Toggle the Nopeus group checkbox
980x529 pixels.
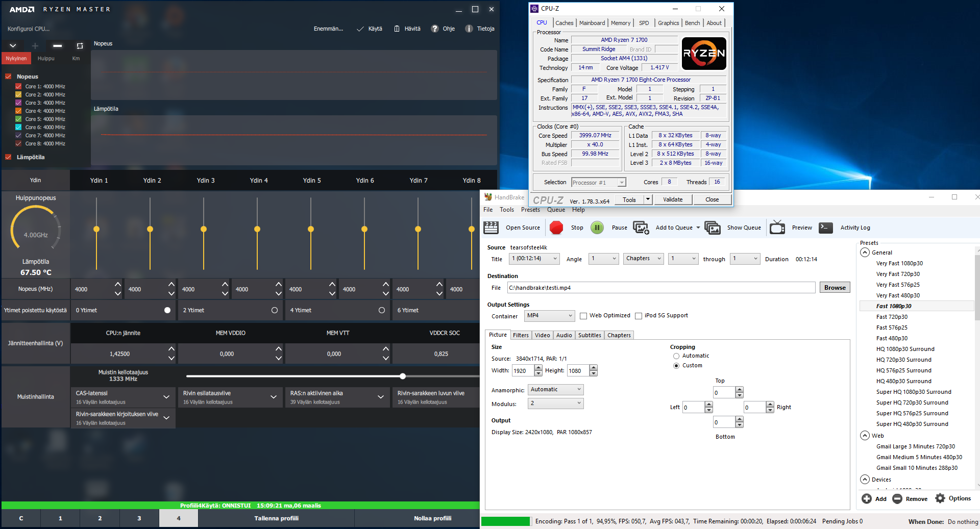pyautogui.click(x=8, y=77)
